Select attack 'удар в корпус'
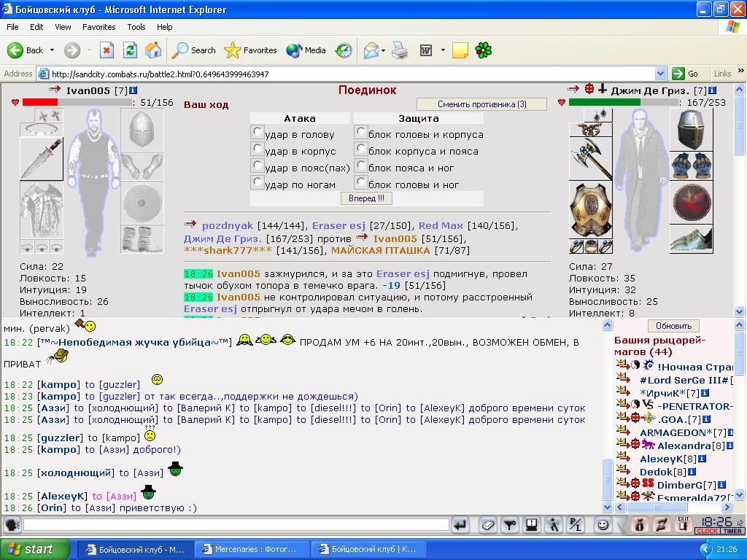The height and width of the screenshot is (560, 747). 258,148
